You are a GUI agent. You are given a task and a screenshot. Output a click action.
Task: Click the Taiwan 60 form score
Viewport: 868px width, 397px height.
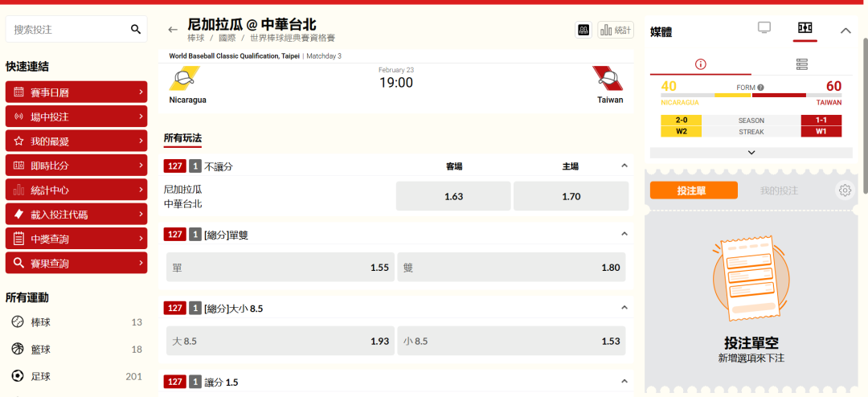[x=833, y=86]
